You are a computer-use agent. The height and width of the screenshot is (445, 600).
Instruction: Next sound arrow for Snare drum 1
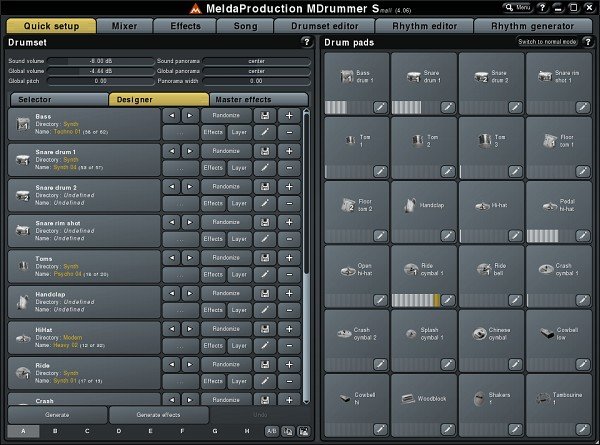click(190, 151)
